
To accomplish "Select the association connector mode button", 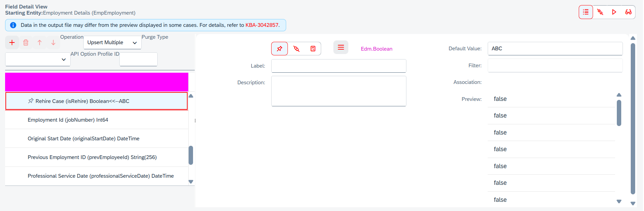I will (296, 49).
